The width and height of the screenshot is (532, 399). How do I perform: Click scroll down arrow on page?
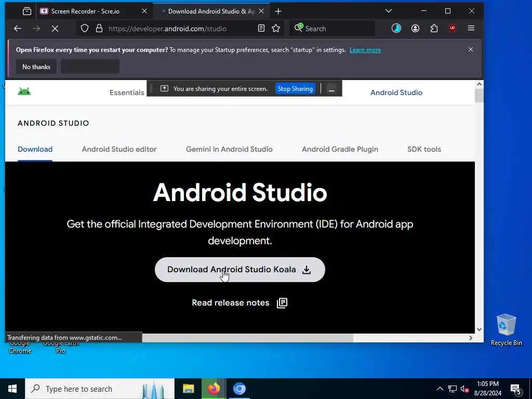pos(478,329)
